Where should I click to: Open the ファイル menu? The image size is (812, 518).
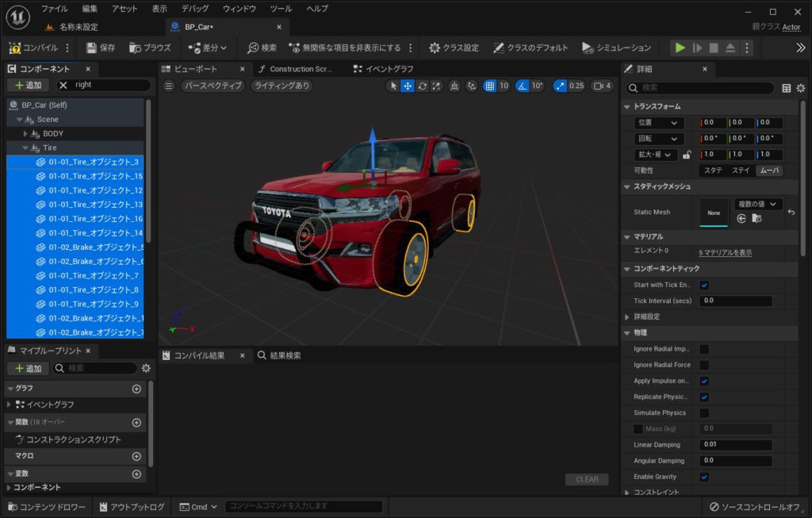[x=55, y=9]
